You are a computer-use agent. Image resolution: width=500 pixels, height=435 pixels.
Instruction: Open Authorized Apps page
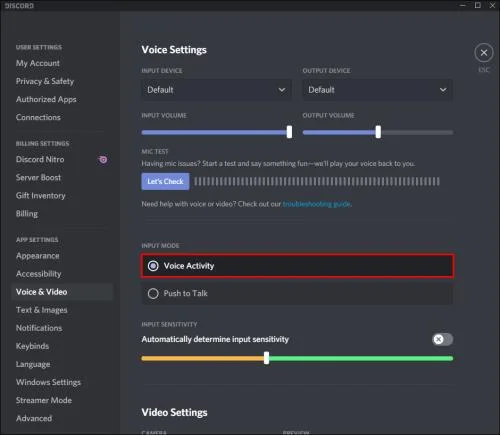[46, 99]
